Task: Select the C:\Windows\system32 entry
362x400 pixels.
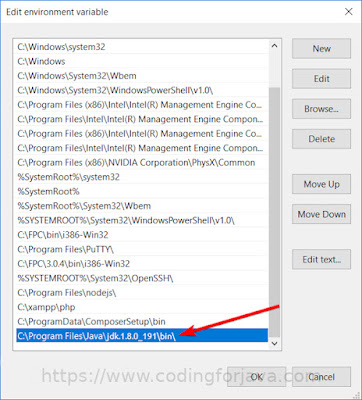Action: pos(142,47)
